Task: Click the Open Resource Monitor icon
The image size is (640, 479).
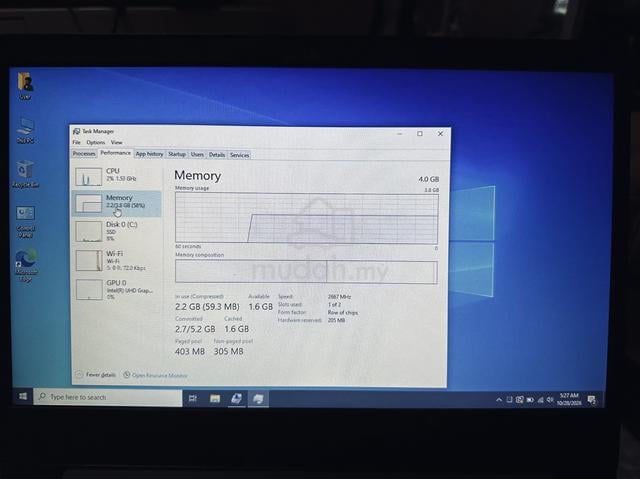Action: click(127, 375)
